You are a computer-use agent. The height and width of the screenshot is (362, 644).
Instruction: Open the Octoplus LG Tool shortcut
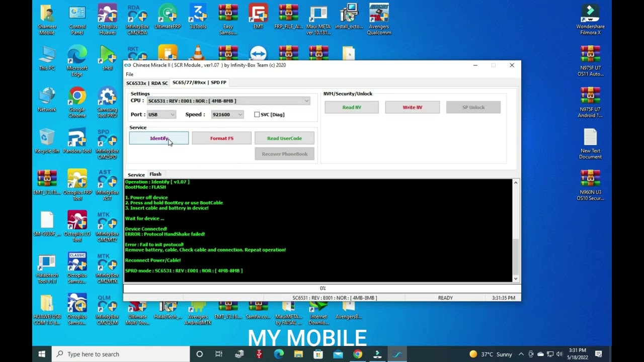pyautogui.click(x=77, y=227)
